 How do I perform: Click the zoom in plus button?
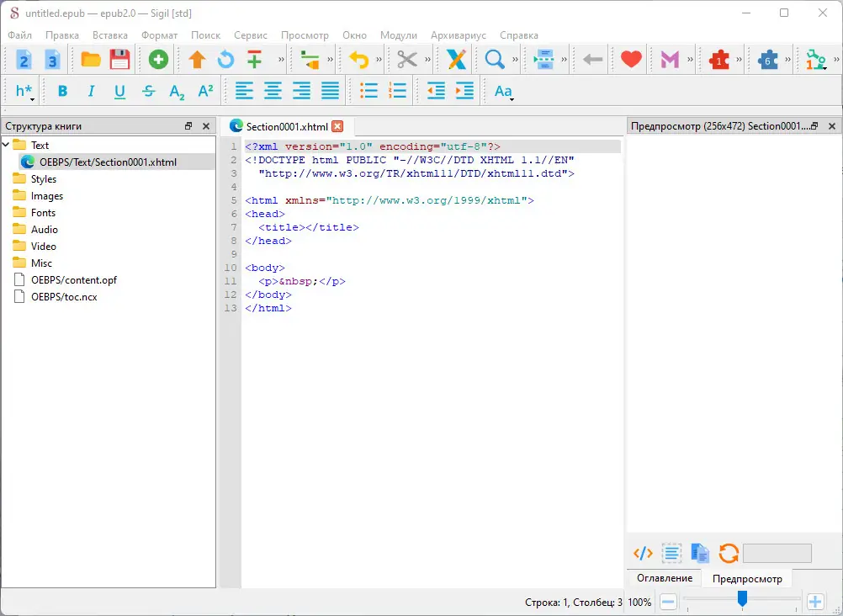coord(814,602)
